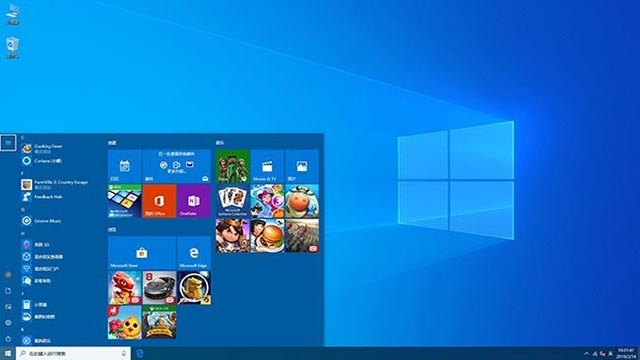Launch Edge from the taskbar

point(140,353)
